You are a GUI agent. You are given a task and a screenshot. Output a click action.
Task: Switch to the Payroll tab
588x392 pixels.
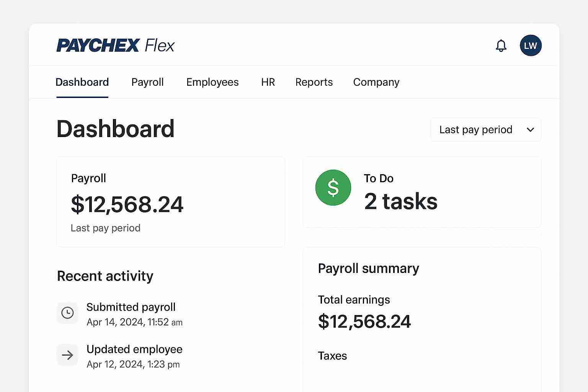(x=148, y=82)
